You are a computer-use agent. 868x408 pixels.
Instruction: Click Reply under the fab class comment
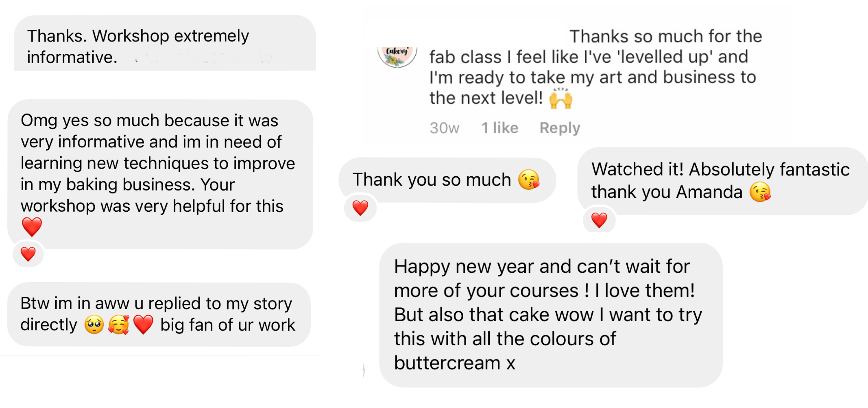(x=560, y=128)
